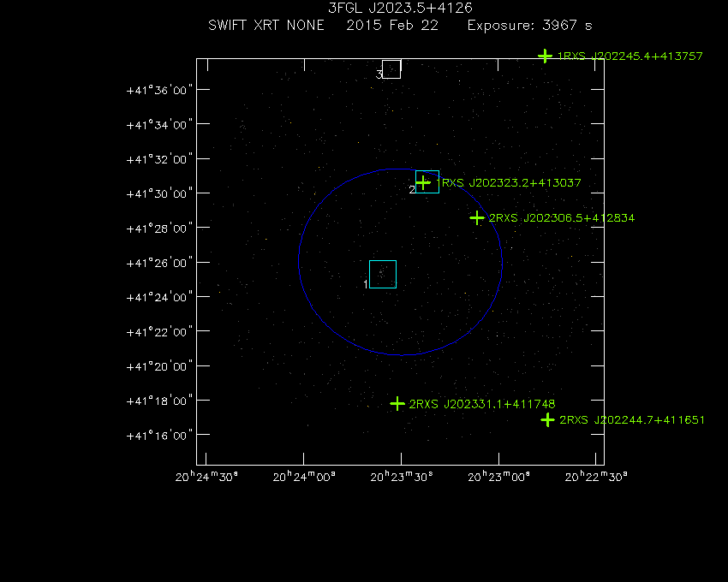Viewport: 728px width, 582px height.
Task: Click declination label +41°20'00"
Action: point(159,366)
